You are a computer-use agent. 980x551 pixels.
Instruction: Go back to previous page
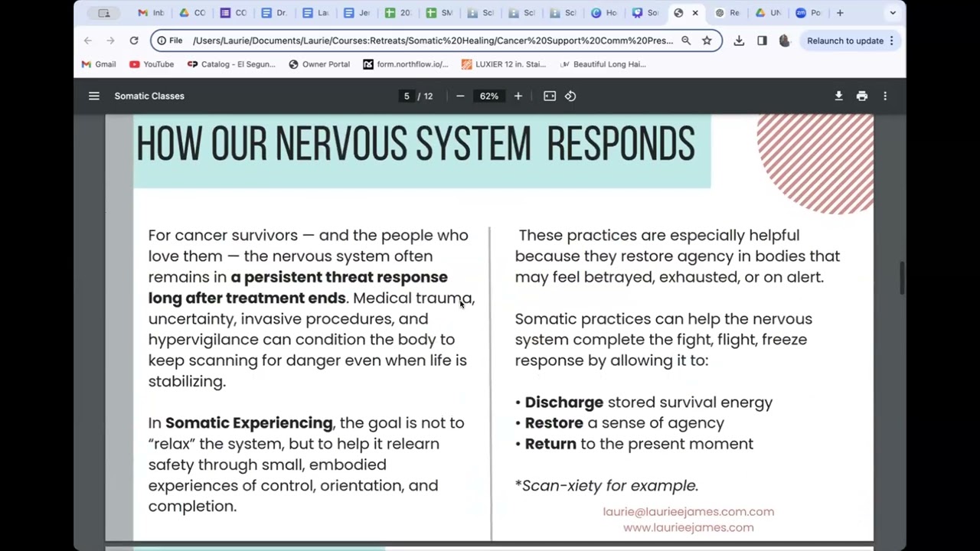88,41
